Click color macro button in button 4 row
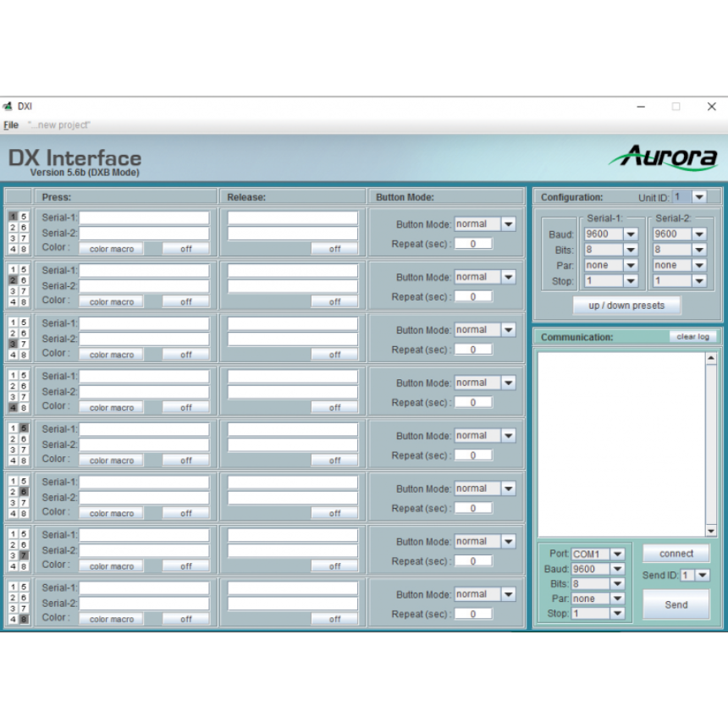The image size is (728, 728). 112,408
